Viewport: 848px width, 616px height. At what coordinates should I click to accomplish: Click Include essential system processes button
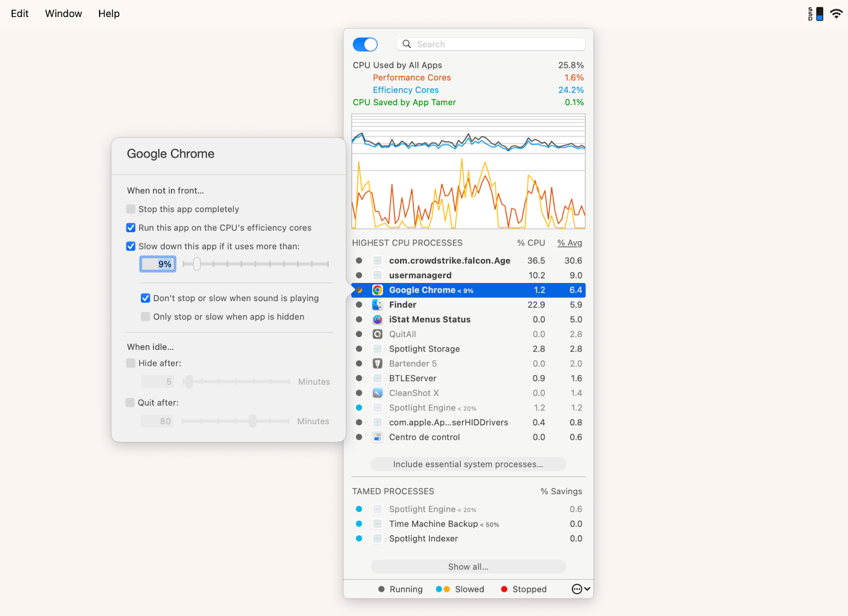click(x=468, y=464)
